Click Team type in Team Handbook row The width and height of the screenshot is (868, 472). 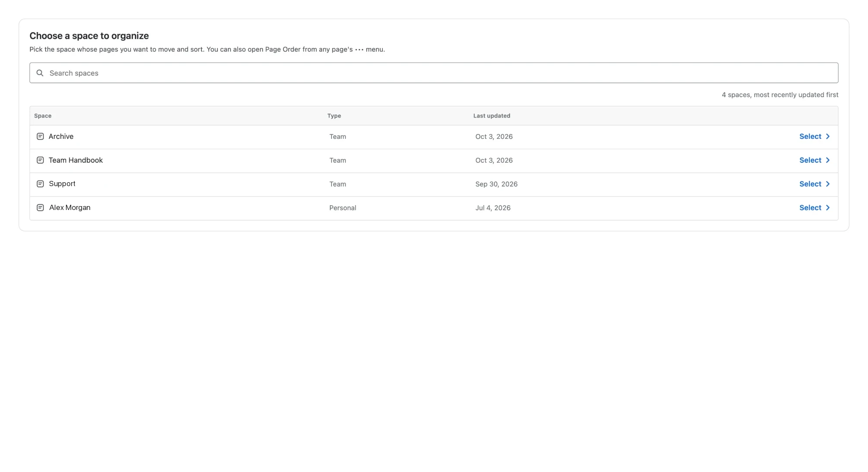(x=338, y=161)
